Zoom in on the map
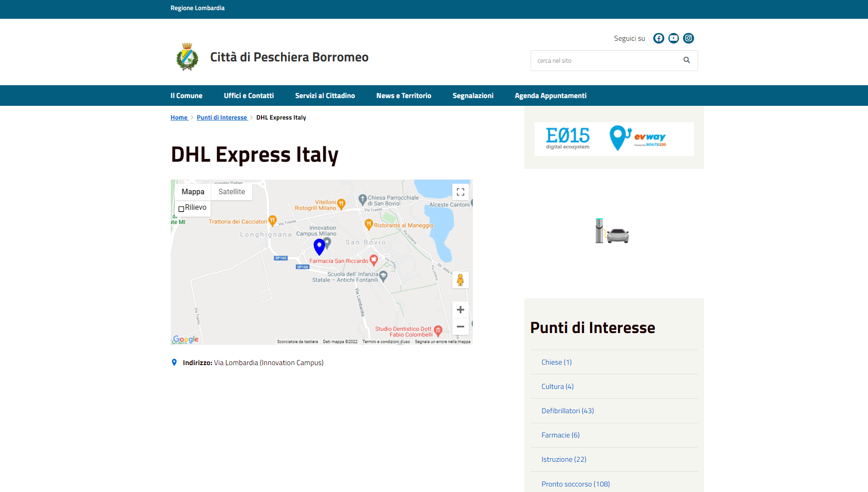The image size is (868, 492). tap(460, 310)
